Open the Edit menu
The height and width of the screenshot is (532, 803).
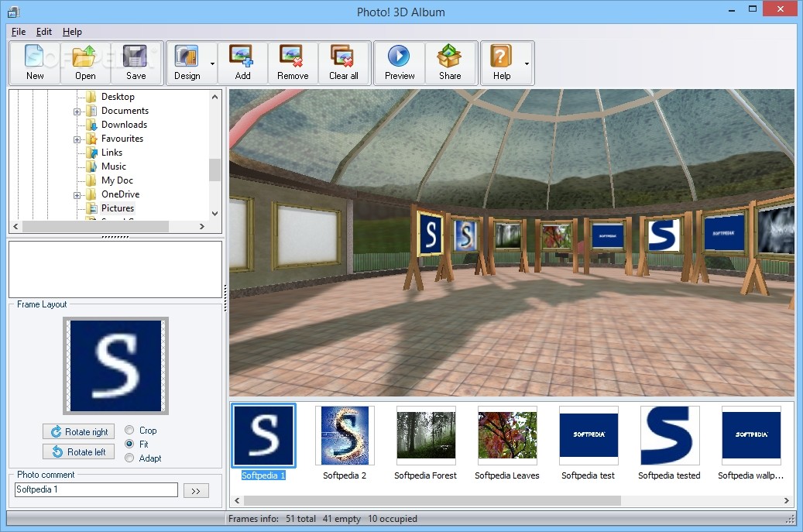tap(43, 32)
